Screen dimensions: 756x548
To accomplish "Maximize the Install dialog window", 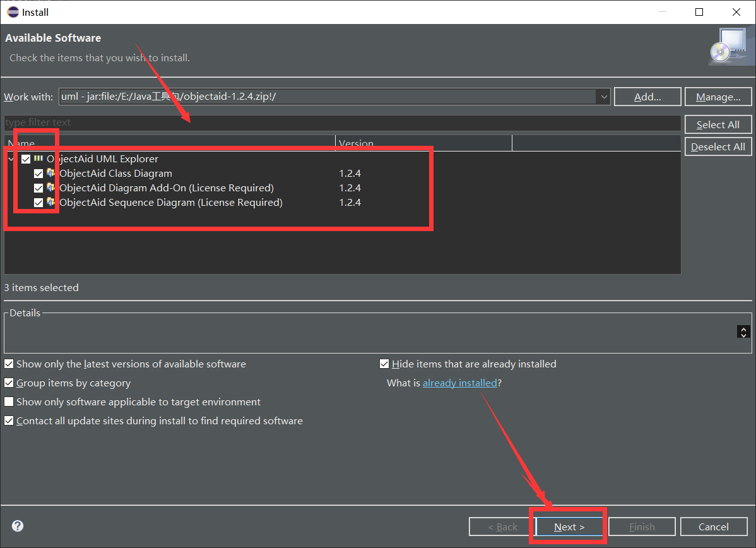I will pos(699,12).
